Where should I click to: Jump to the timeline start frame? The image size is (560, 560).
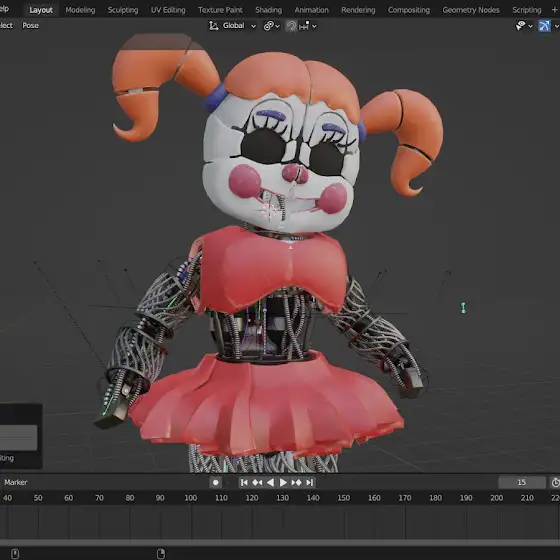[x=244, y=482]
